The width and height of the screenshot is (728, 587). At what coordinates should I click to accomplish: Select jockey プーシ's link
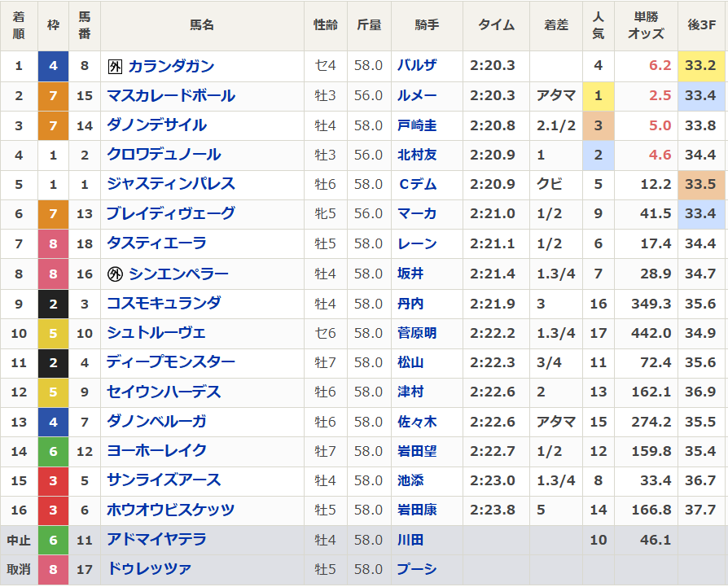click(417, 569)
